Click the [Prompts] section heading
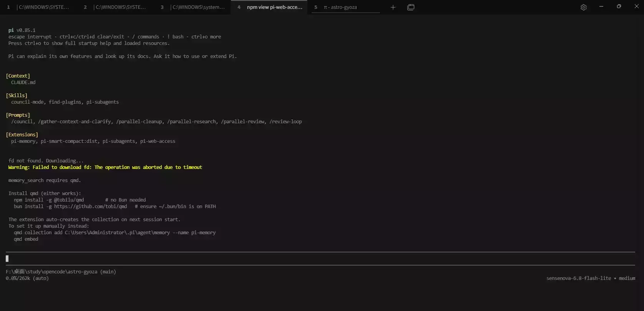The image size is (644, 311). [x=18, y=115]
